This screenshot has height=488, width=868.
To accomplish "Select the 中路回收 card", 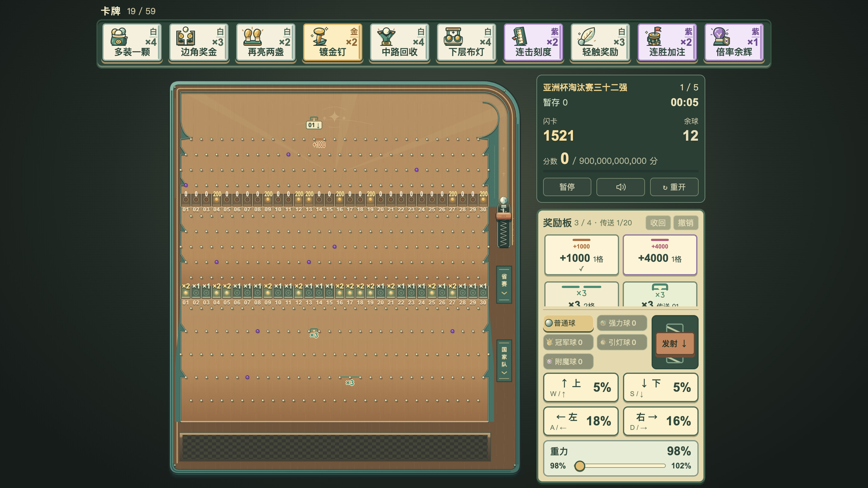I will point(400,42).
